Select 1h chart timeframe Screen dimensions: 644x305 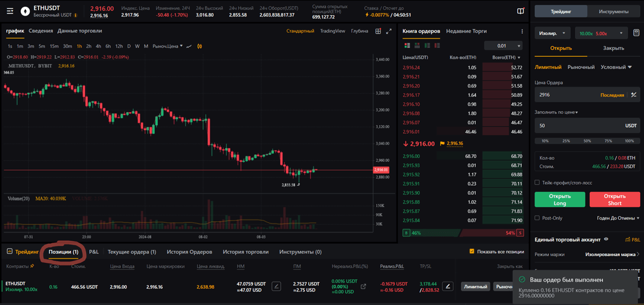[x=79, y=46]
